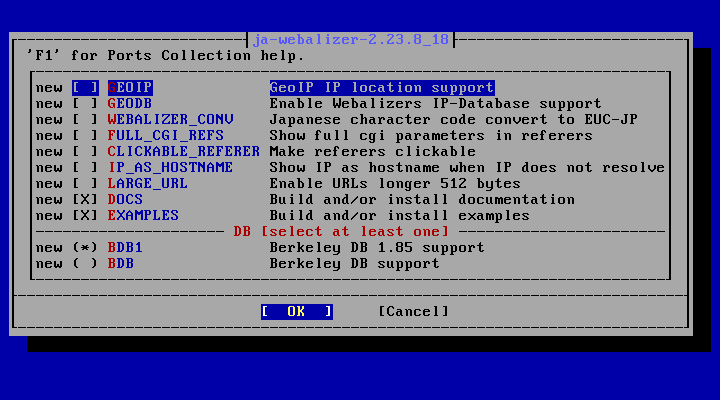Click the BDB option name
This screenshot has height=400, width=720.
[121, 264]
